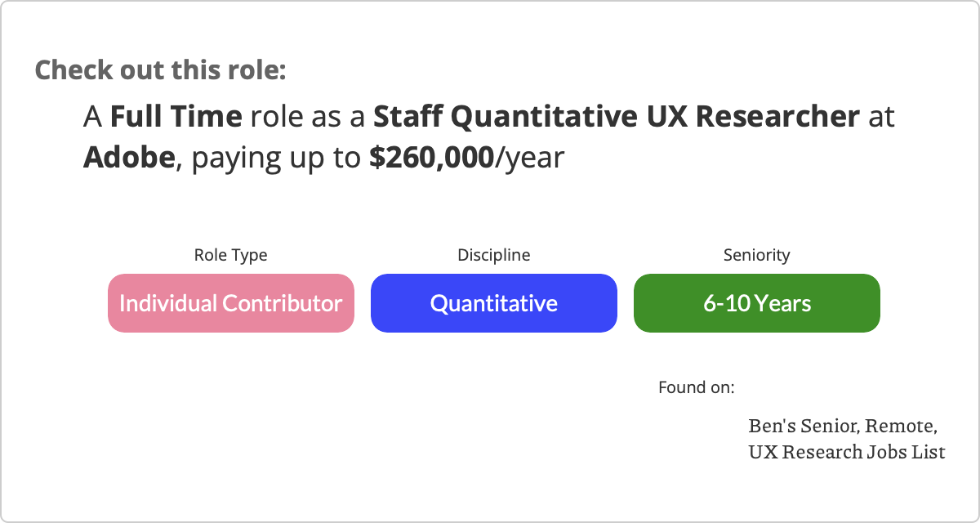Click the word 'Years' in the green badge
This screenshot has width=980, height=523.
pos(783,303)
